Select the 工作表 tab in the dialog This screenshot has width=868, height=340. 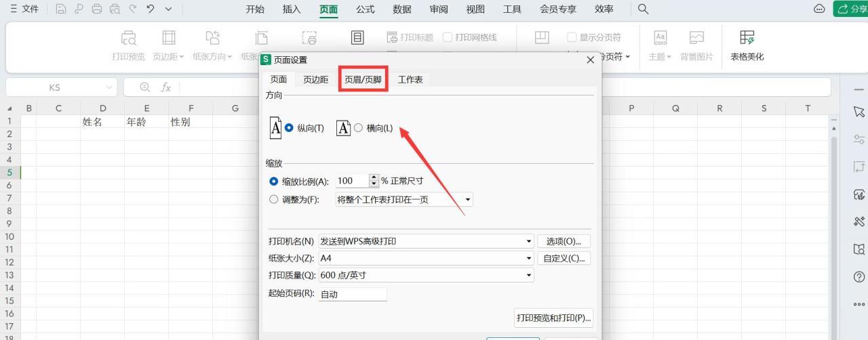pos(410,79)
